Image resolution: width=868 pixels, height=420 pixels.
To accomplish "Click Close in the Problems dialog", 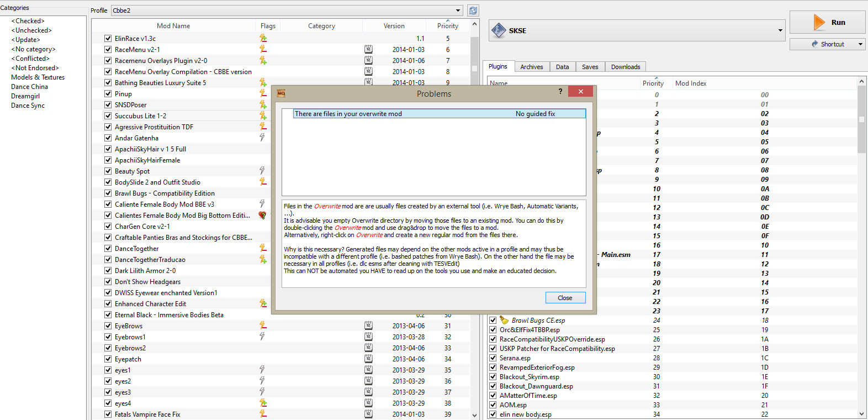I will (565, 298).
